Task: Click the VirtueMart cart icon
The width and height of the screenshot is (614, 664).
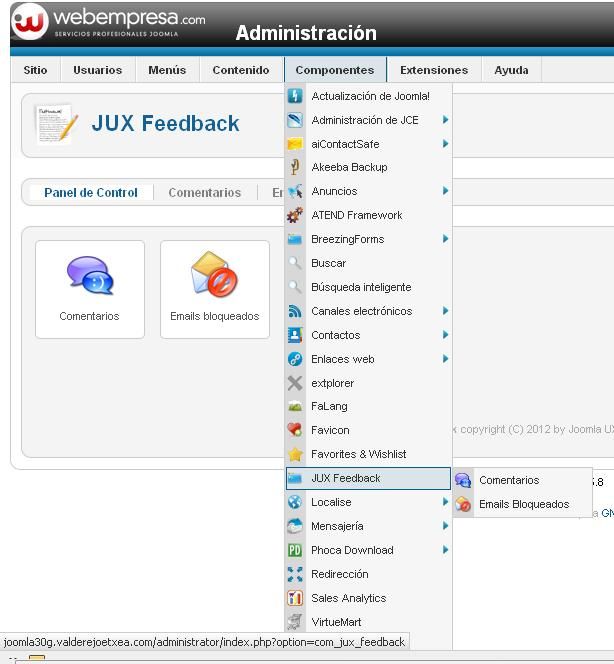Action: pyautogui.click(x=295, y=622)
